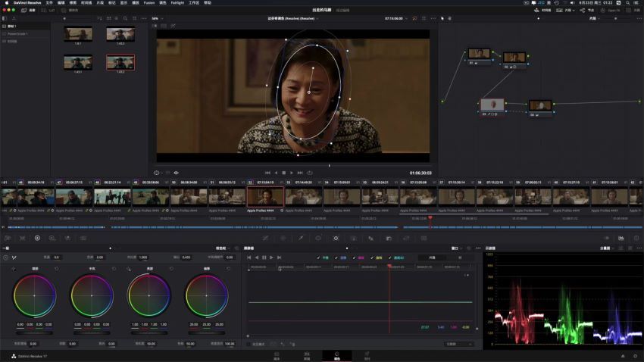Select the qualifier eyedropper icon in the toolbar
The width and height of the screenshot is (644, 362).
pos(301,238)
